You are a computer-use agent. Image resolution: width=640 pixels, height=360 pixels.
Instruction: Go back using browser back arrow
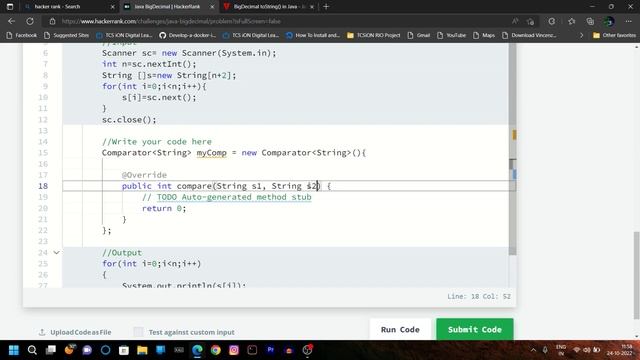(11, 21)
